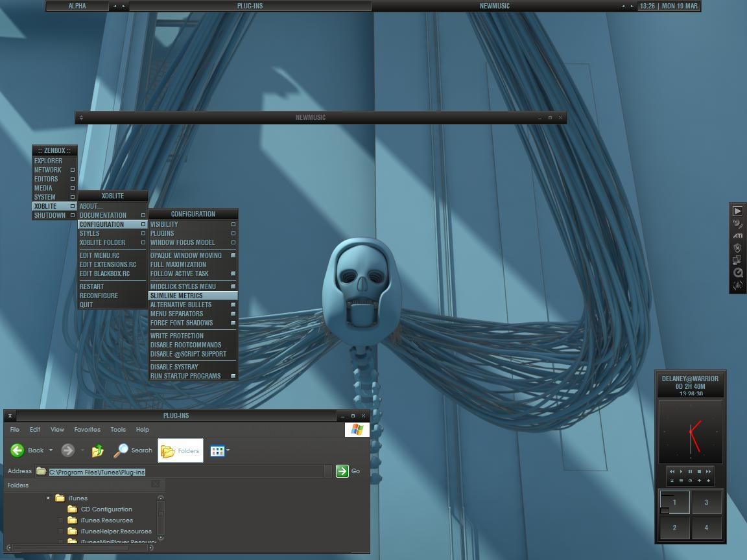Image resolution: width=747 pixels, height=560 pixels.
Task: Toggle the Folders pane button
Action: click(x=180, y=450)
